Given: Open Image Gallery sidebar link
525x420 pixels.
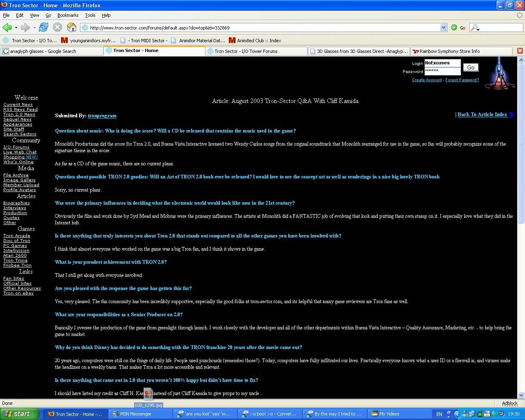Looking at the screenshot, I should (19, 180).
